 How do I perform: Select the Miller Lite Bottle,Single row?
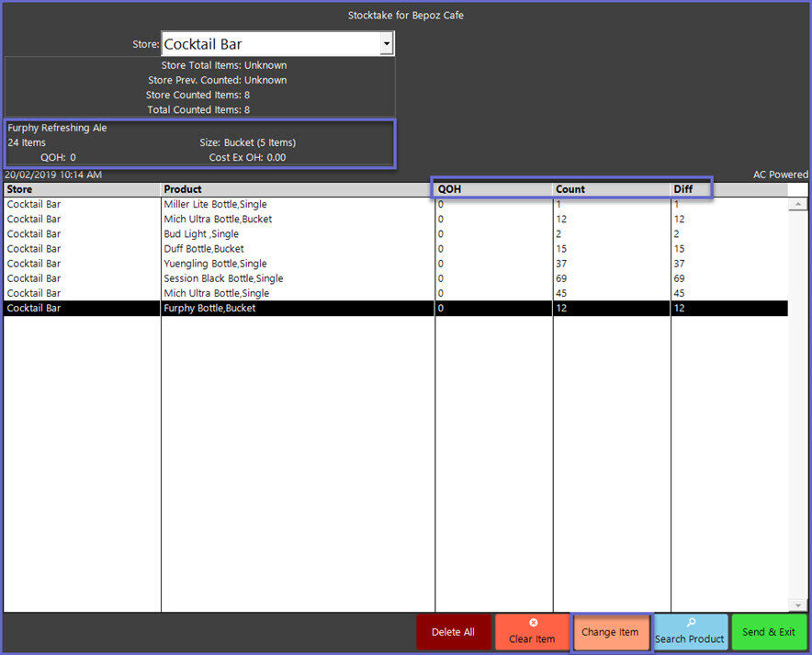(x=396, y=204)
